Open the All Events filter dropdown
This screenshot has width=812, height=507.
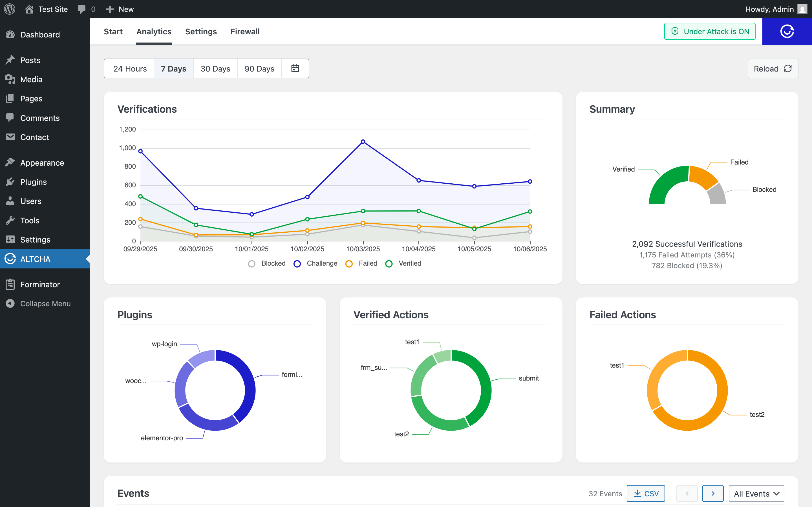tap(756, 493)
